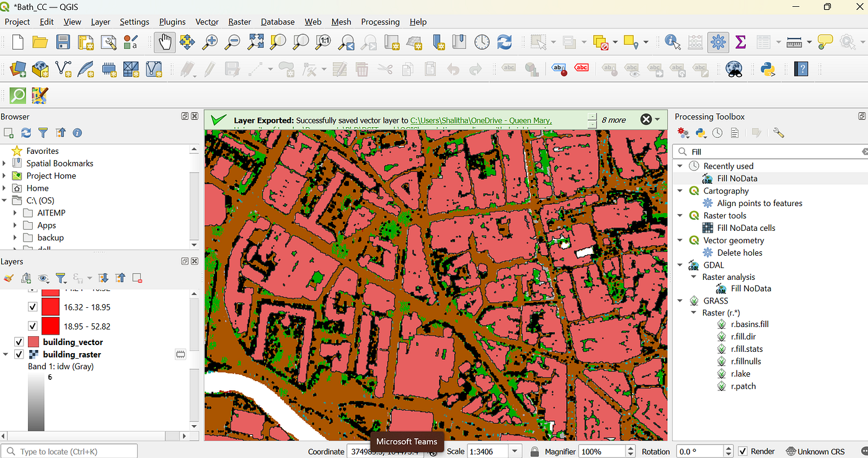
Task: Click the New Shapefile Layer icon
Action: (63, 68)
